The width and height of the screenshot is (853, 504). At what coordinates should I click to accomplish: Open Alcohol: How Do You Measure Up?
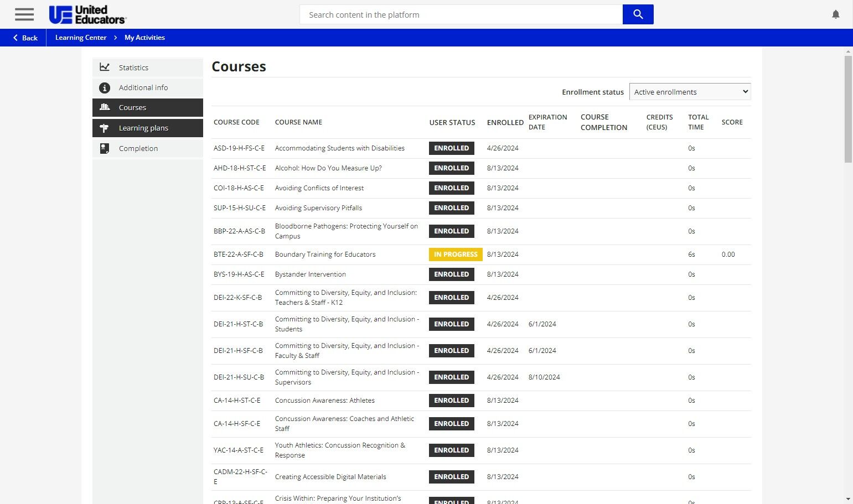point(328,168)
